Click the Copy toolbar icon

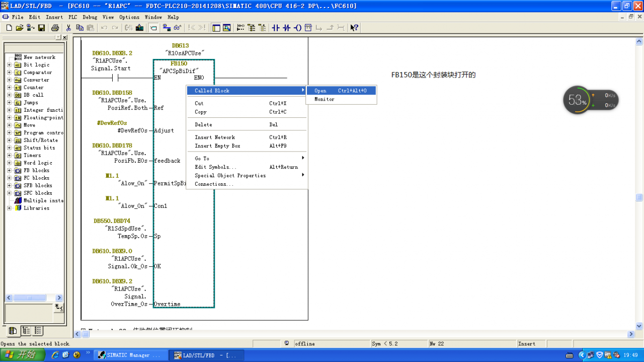pos(79,28)
